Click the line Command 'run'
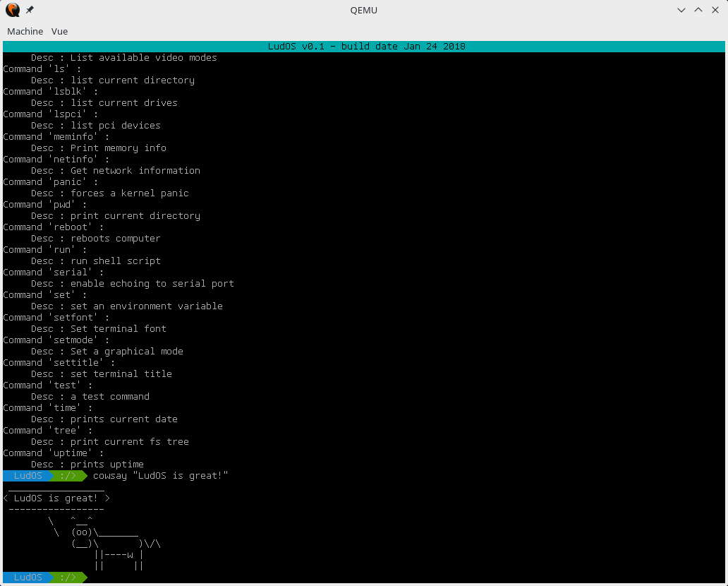This screenshot has height=586, width=728. [45, 249]
